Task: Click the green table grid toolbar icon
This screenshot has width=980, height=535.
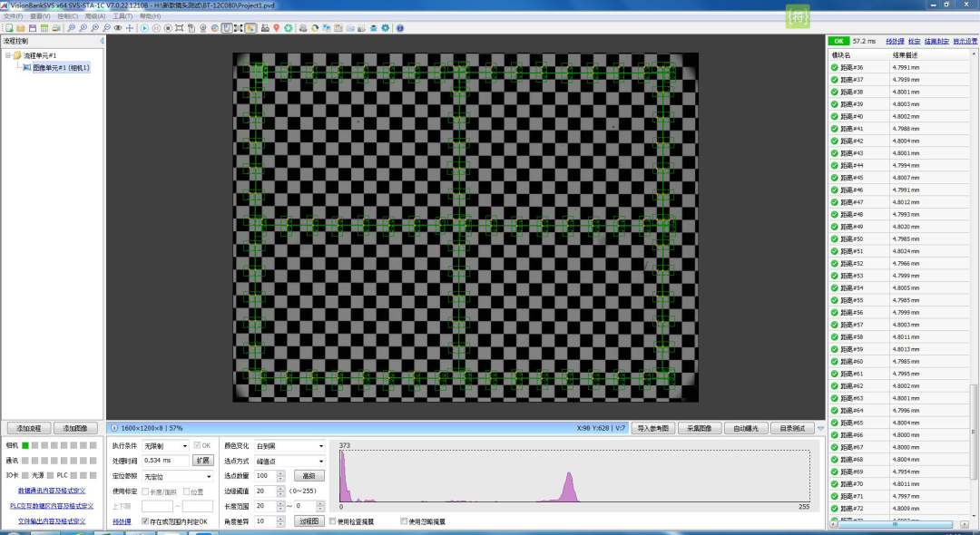Action: click(x=44, y=28)
